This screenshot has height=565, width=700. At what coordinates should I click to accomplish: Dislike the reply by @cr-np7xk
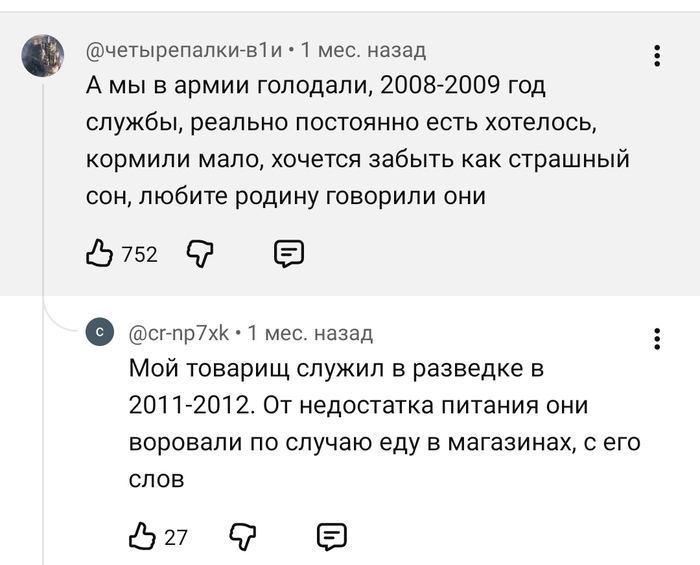(x=245, y=537)
